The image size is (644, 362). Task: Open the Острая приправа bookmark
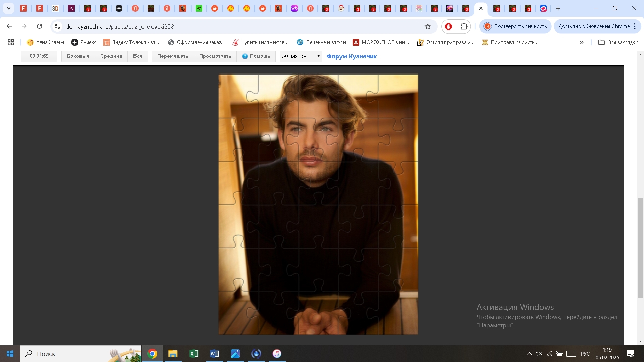pyautogui.click(x=446, y=42)
